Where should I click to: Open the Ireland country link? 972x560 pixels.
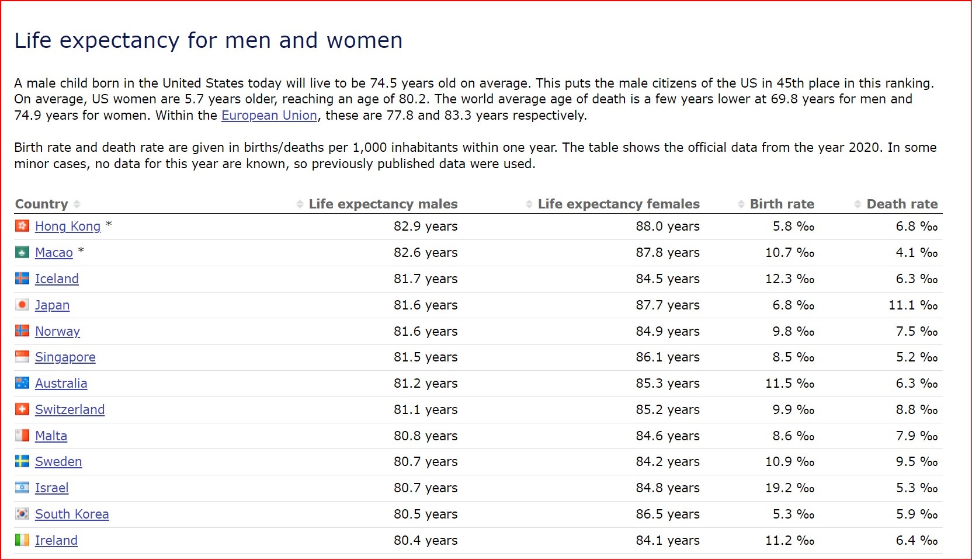[x=56, y=541]
